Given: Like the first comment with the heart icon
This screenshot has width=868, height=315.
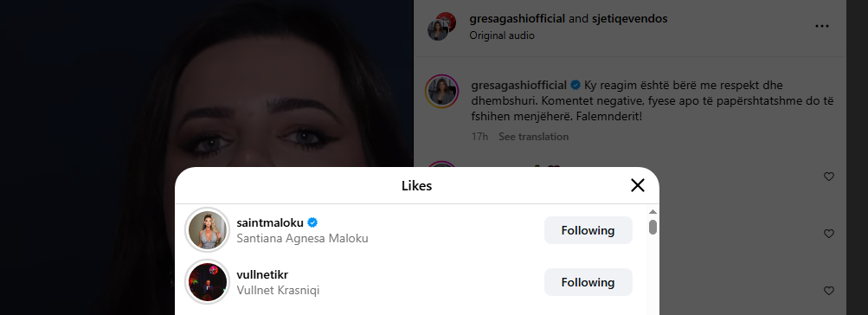Looking at the screenshot, I should (829, 177).
